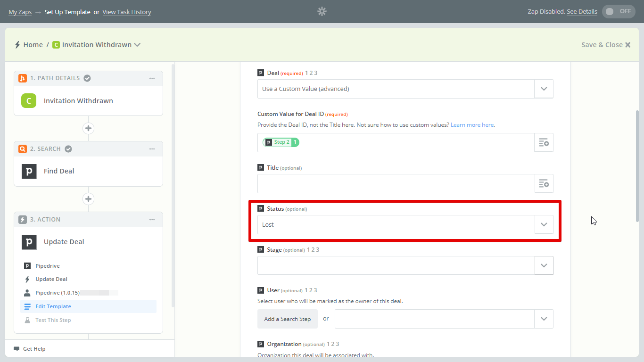Open Test This Step substep
644x362 pixels.
tap(88, 320)
